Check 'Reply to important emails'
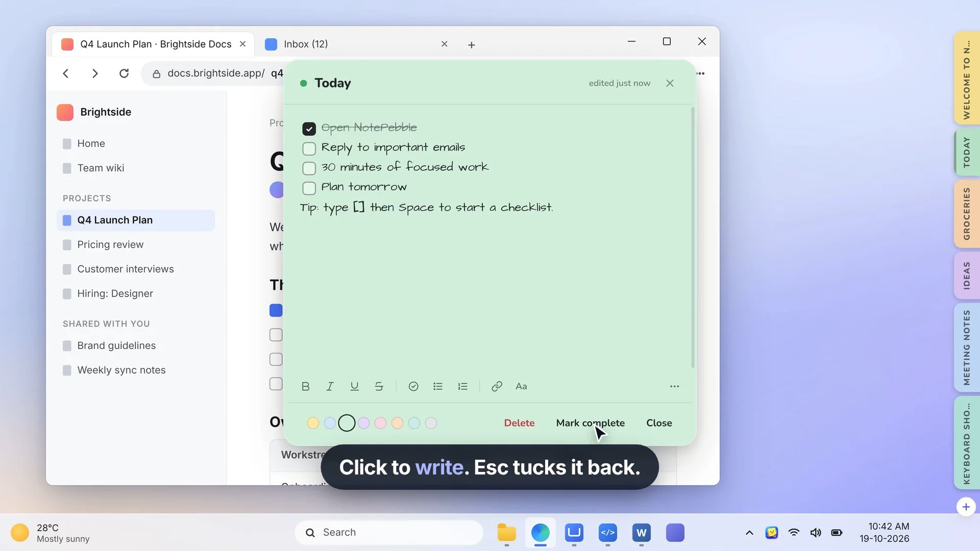 [309, 148]
